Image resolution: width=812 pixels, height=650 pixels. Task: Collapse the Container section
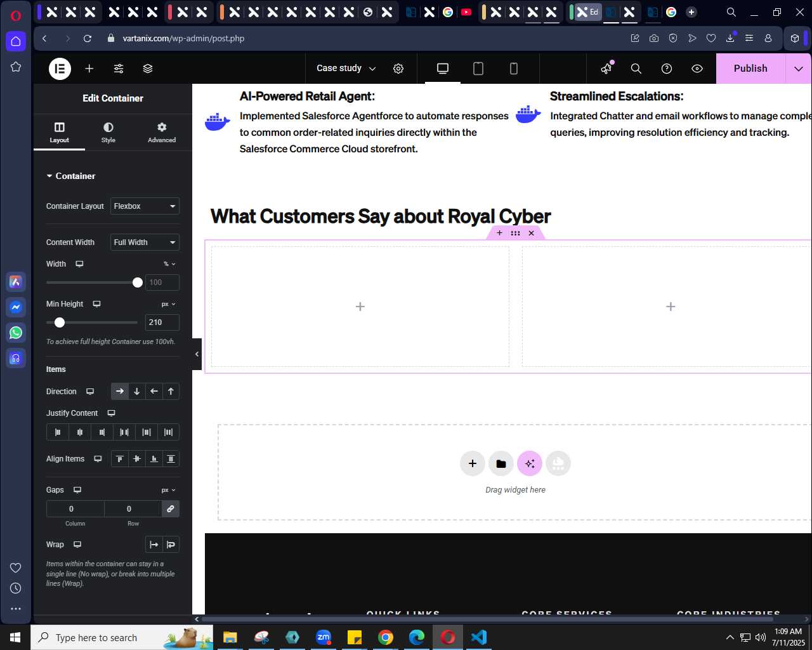point(70,176)
